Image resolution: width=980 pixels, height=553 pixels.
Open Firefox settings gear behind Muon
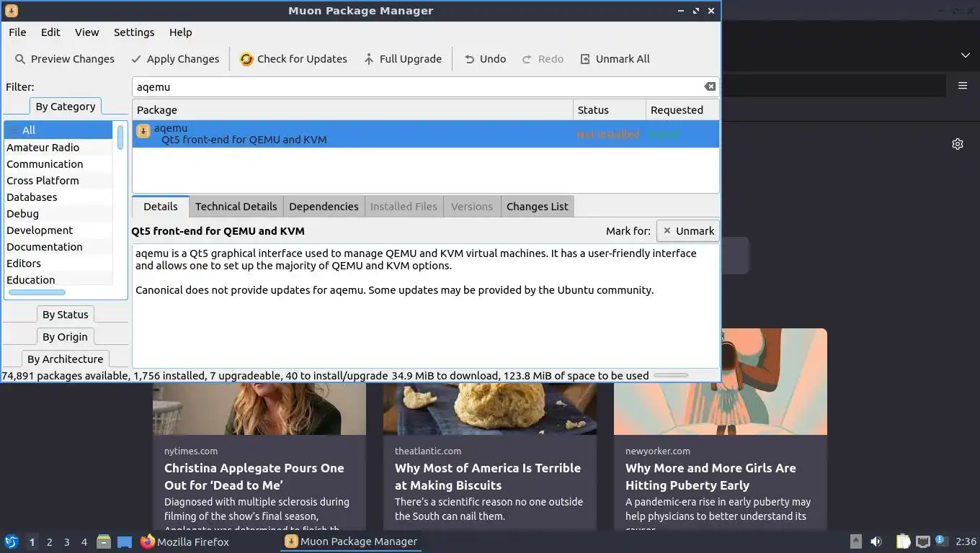pyautogui.click(x=958, y=144)
